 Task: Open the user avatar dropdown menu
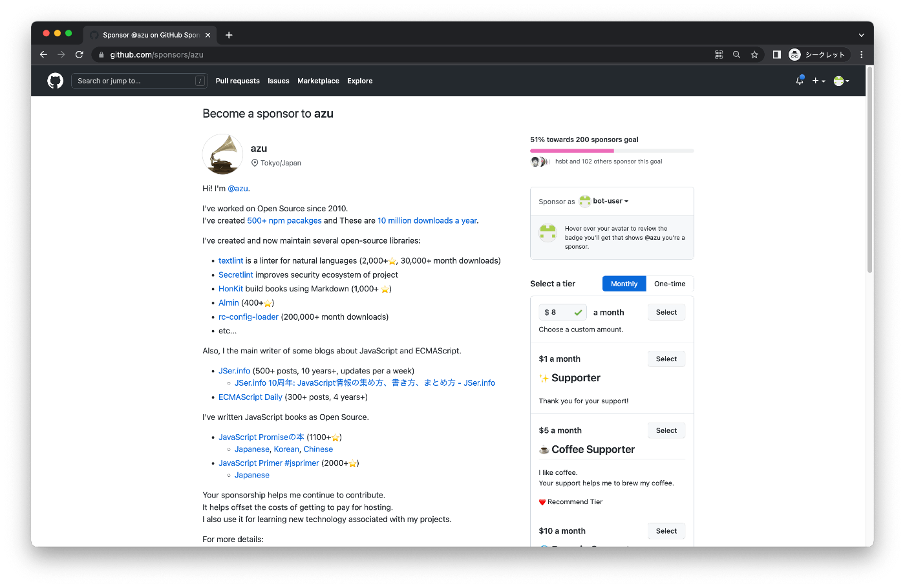pyautogui.click(x=841, y=81)
